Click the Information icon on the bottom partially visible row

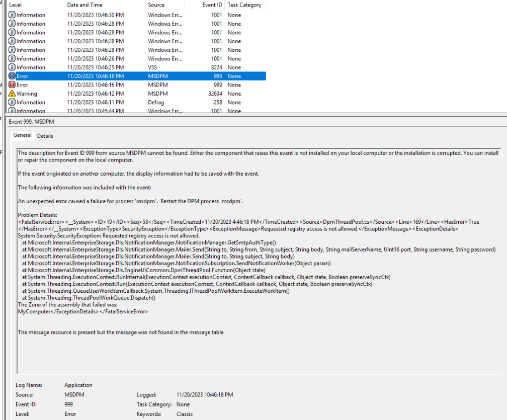[11, 110]
